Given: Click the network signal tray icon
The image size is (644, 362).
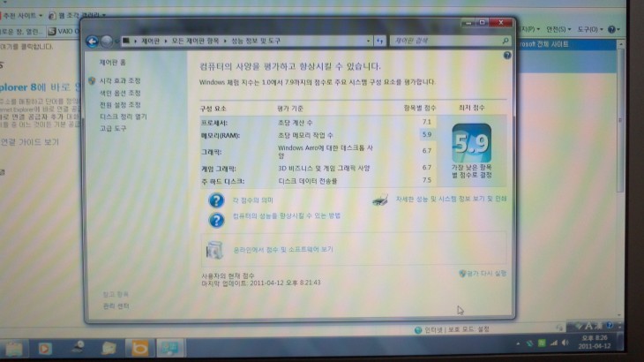Looking at the screenshot, I should pos(554,343).
